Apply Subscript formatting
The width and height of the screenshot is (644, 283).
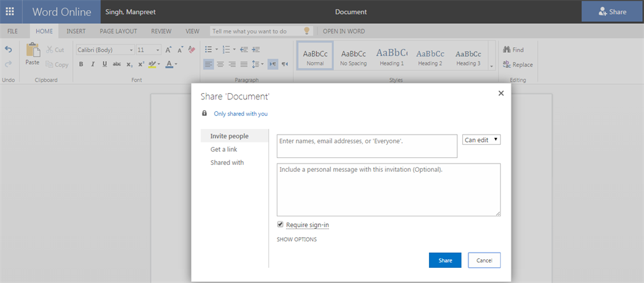(130, 64)
